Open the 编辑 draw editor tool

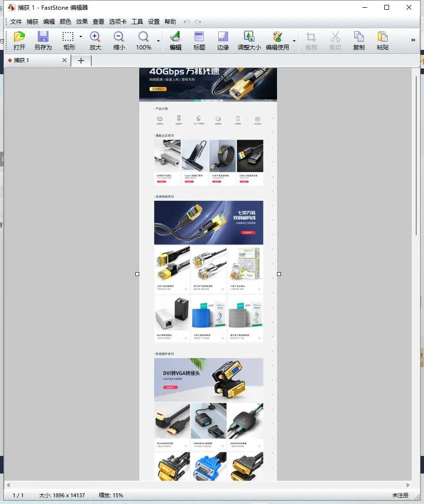pyautogui.click(x=176, y=37)
